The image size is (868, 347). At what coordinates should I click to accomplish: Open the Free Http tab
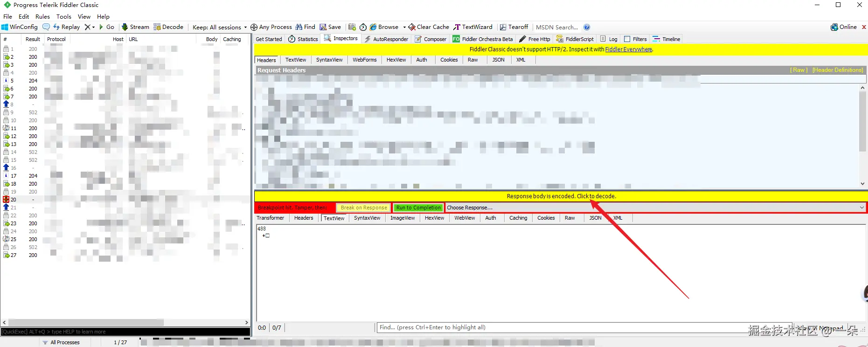tap(535, 39)
